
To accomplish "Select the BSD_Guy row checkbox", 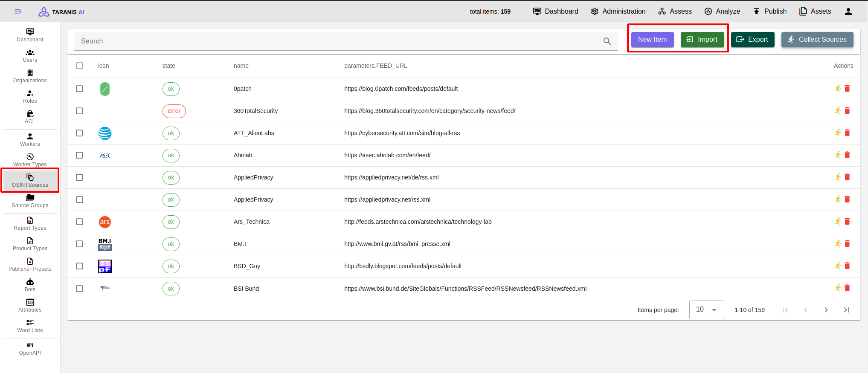I will [79, 266].
